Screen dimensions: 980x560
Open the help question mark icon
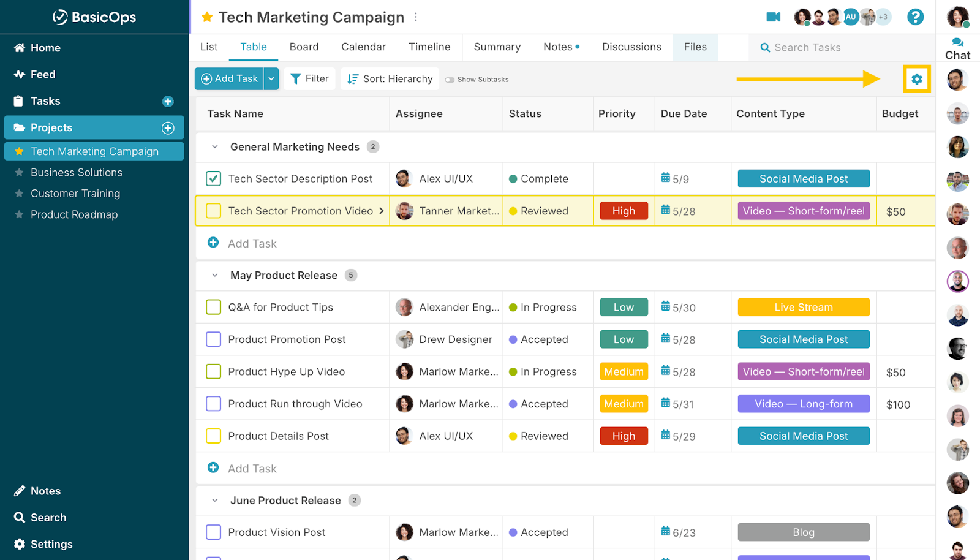tap(915, 17)
